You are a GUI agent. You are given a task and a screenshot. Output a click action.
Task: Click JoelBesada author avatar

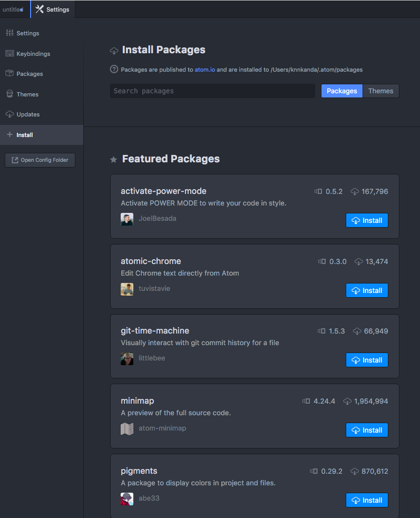(127, 219)
